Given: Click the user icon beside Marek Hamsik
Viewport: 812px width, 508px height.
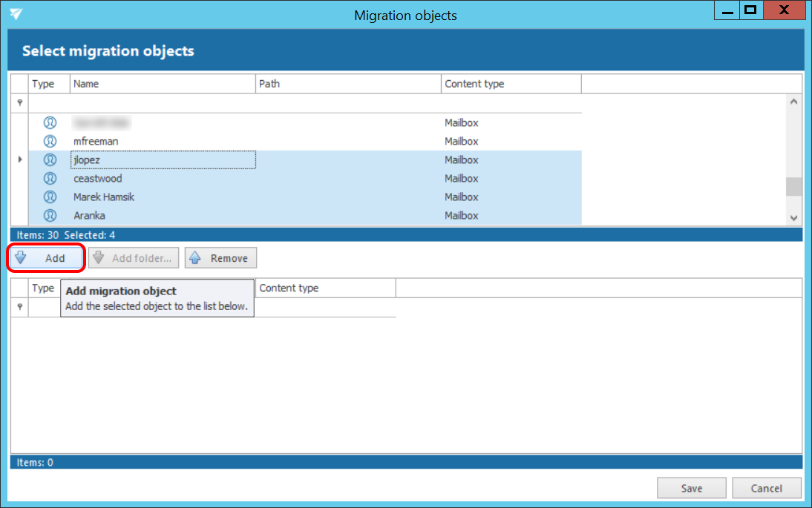Looking at the screenshot, I should tap(50, 197).
